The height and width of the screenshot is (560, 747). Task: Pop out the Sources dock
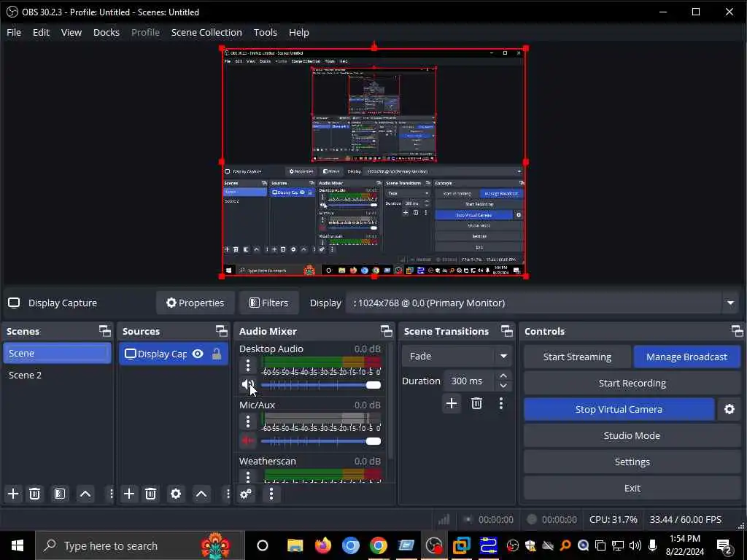click(x=222, y=331)
